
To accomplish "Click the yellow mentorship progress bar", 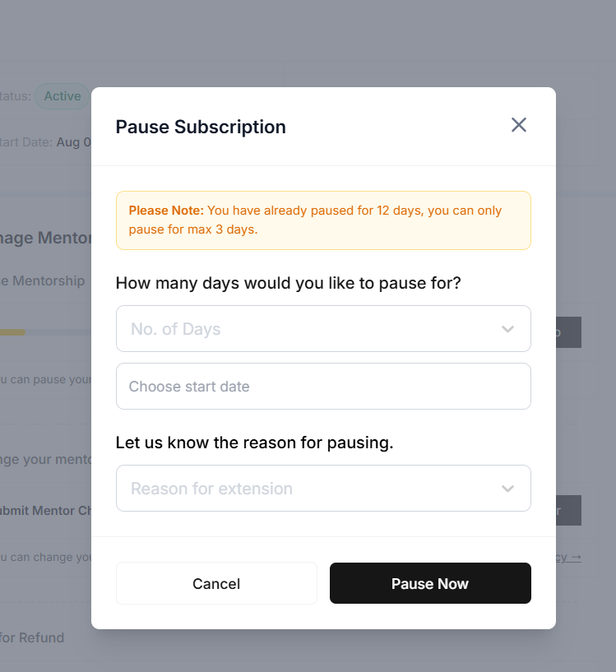I will pos(12,332).
